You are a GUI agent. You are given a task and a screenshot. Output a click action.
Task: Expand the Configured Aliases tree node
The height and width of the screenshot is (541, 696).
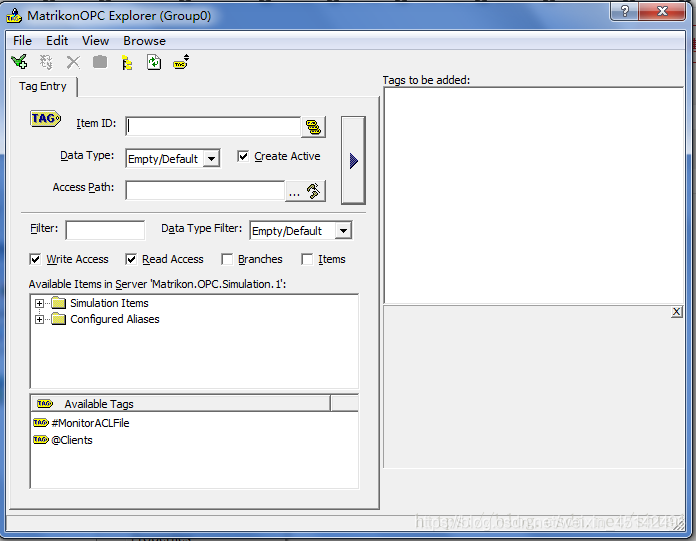point(40,320)
